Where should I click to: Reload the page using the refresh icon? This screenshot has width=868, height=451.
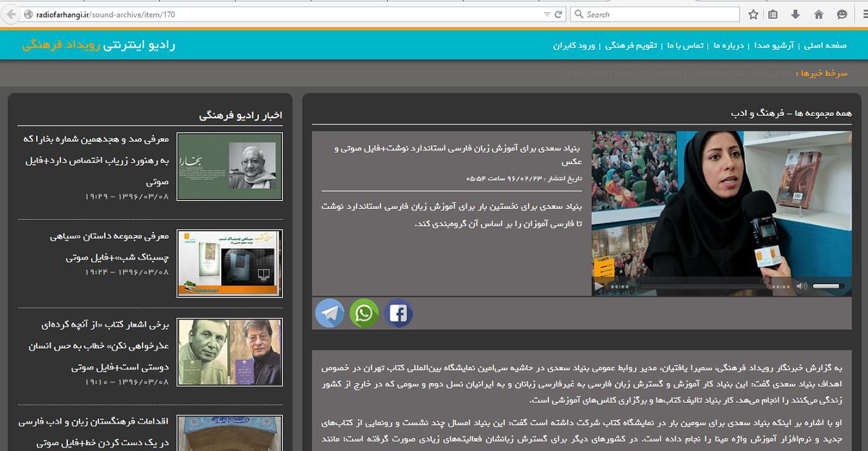tap(561, 14)
